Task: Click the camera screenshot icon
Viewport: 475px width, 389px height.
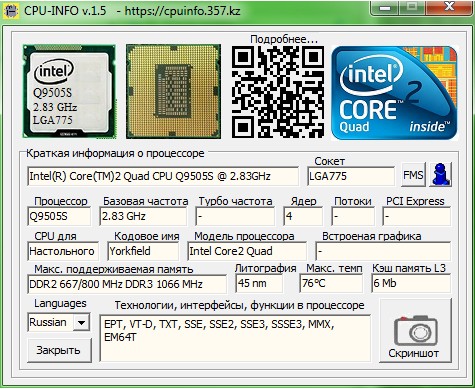Action: 416,330
